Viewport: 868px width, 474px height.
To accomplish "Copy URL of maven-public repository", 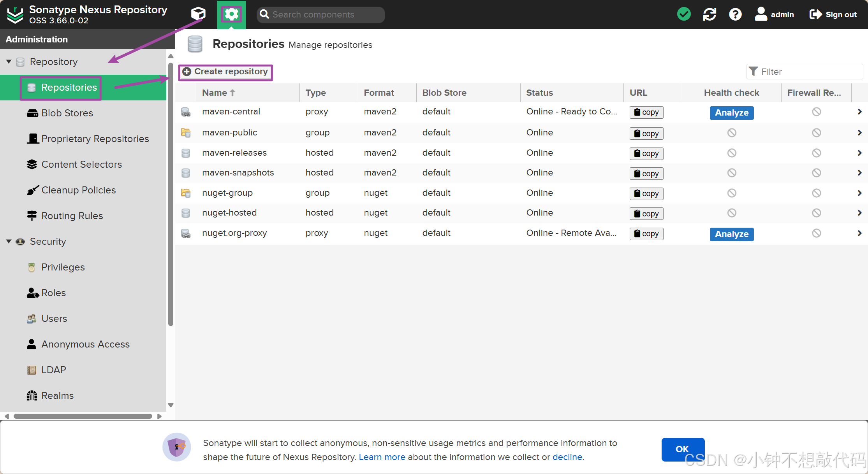I will (x=646, y=133).
